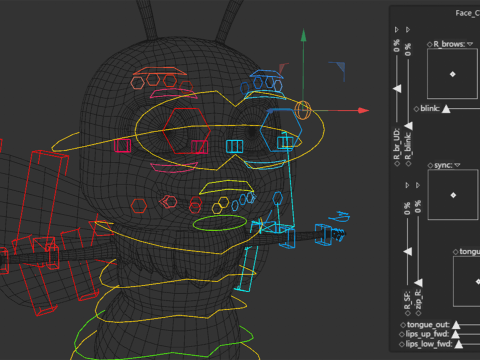Select the tall cyan box control below the arm
This screenshot has height=360, width=480.
point(248,268)
